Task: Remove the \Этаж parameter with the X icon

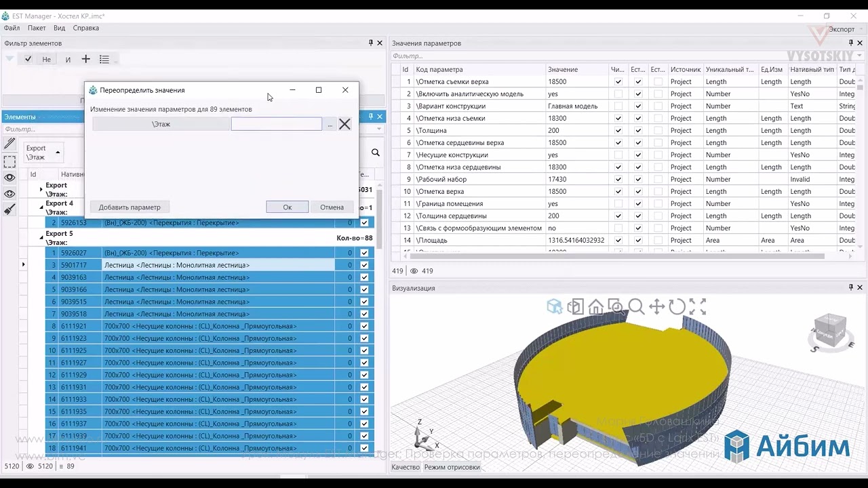Action: point(344,124)
